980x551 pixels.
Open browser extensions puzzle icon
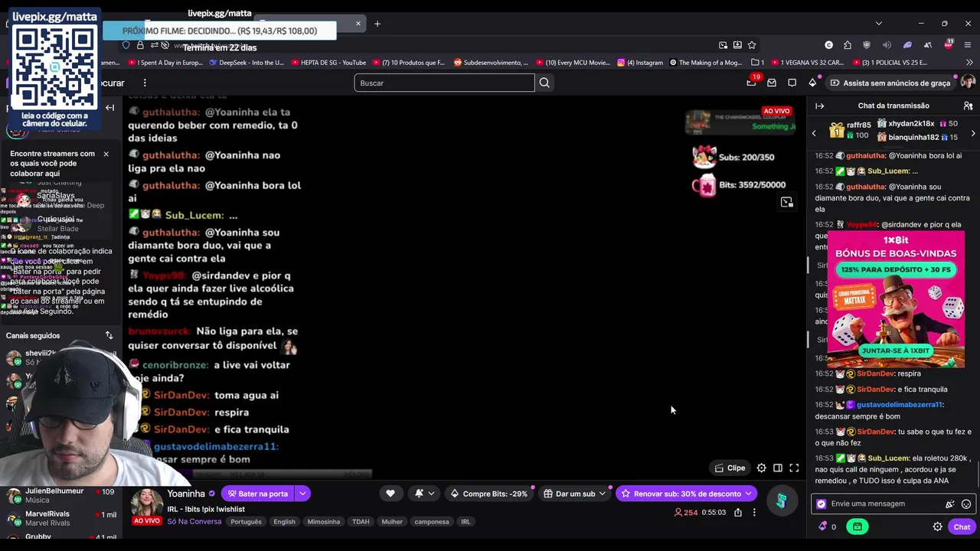point(848,45)
